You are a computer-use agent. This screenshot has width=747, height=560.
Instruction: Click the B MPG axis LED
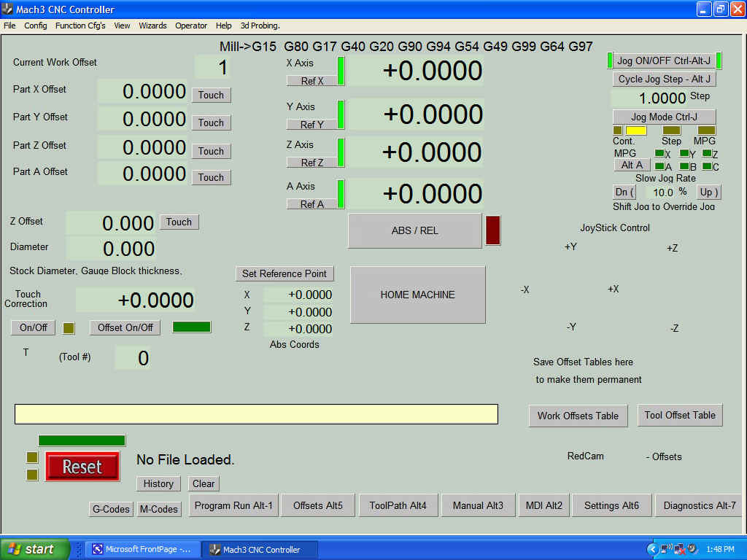[684, 166]
